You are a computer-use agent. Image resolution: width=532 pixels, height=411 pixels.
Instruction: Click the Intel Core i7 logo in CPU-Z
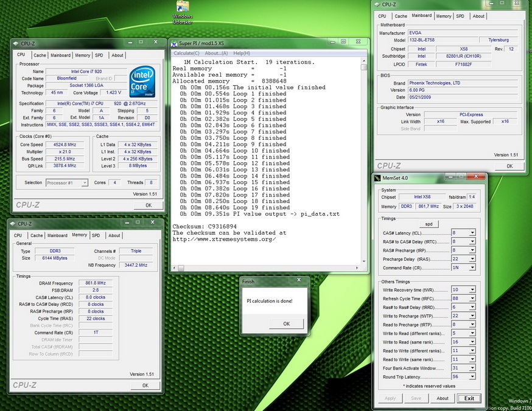(142, 81)
